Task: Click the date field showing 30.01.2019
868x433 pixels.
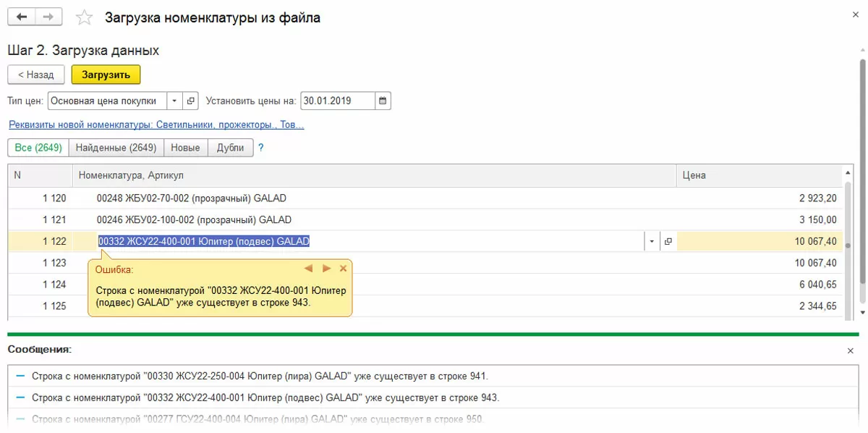Action: (x=337, y=101)
